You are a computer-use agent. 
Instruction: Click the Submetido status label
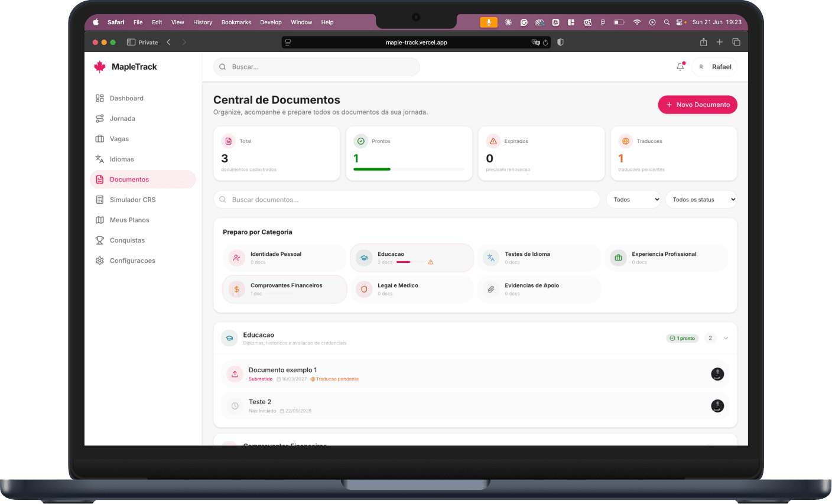pyautogui.click(x=261, y=379)
